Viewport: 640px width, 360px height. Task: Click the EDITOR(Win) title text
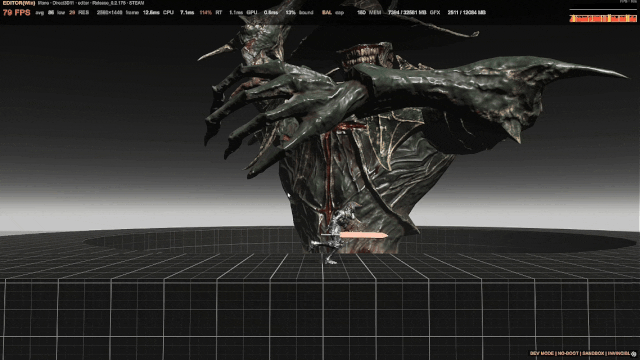(x=19, y=3)
